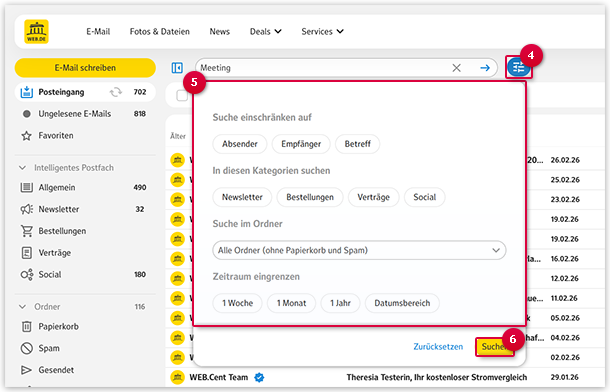The width and height of the screenshot is (610, 392).
Task: Submit search with the blue arrow
Action: [485, 68]
